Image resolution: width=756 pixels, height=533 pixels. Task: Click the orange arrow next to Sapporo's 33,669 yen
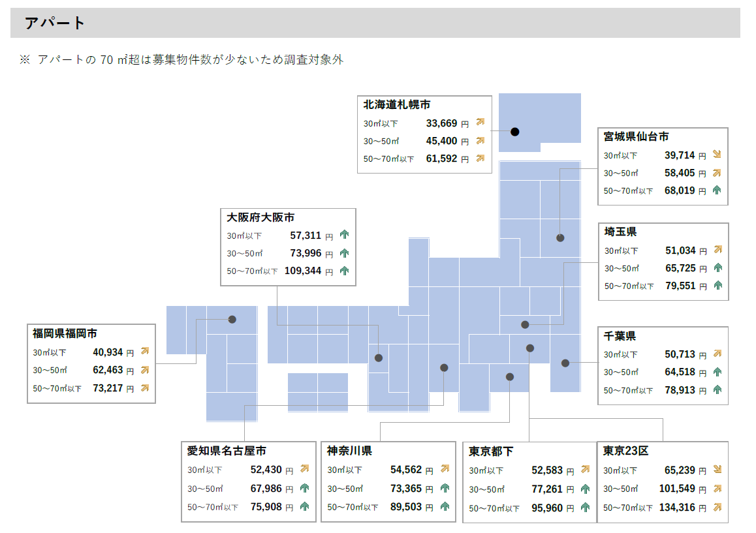coord(480,122)
